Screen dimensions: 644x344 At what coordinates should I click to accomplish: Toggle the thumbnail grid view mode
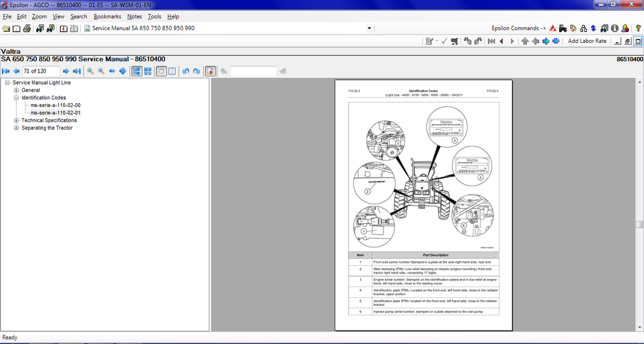[x=147, y=71]
